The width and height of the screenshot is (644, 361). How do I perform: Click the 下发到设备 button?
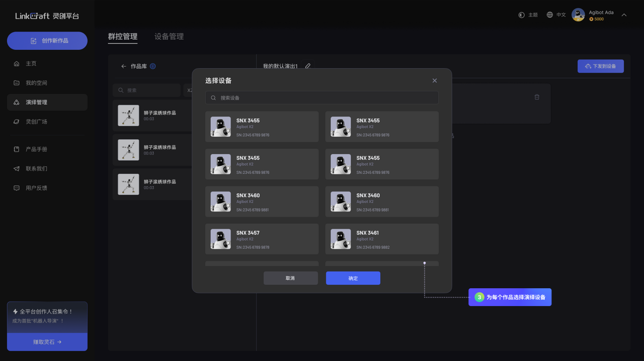coord(600,66)
